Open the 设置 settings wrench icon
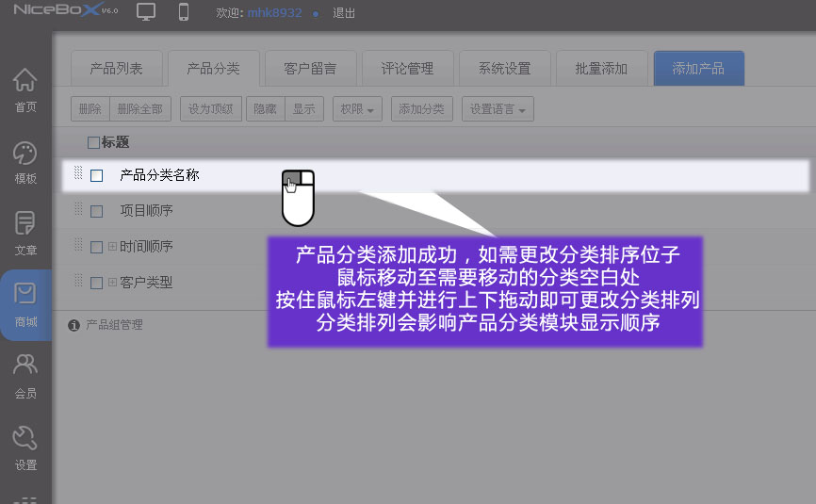The image size is (816, 504). (x=25, y=447)
